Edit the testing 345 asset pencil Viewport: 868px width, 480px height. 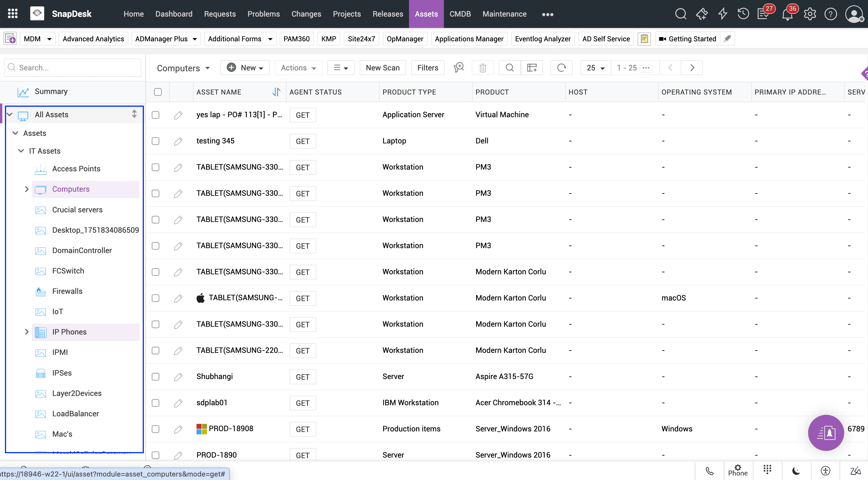(178, 141)
